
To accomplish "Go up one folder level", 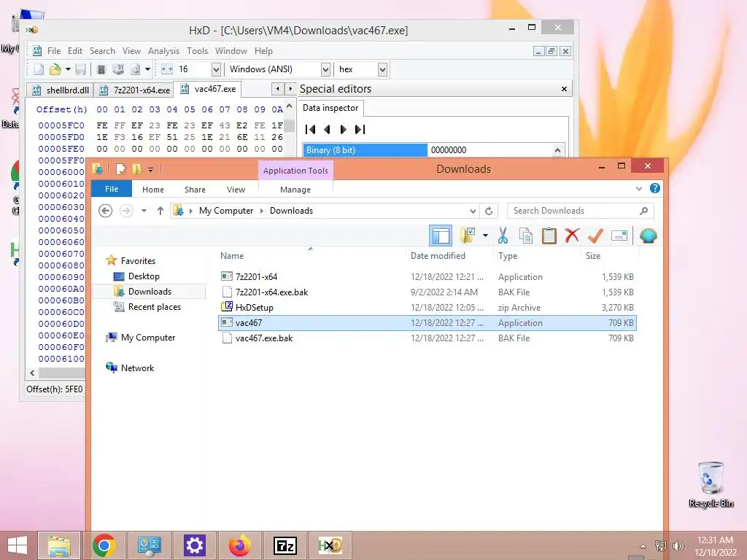I will (160, 211).
